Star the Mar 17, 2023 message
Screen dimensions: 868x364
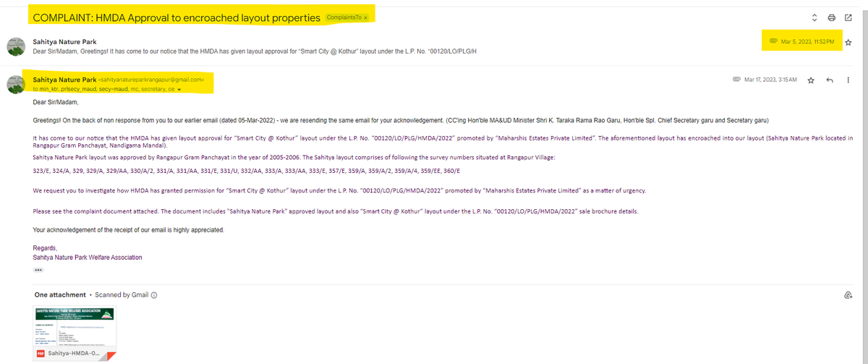812,80
